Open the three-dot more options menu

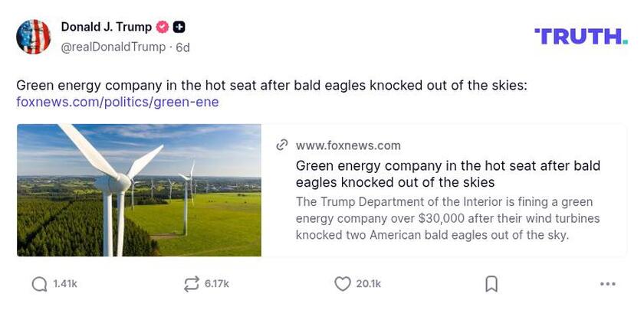click(x=608, y=284)
